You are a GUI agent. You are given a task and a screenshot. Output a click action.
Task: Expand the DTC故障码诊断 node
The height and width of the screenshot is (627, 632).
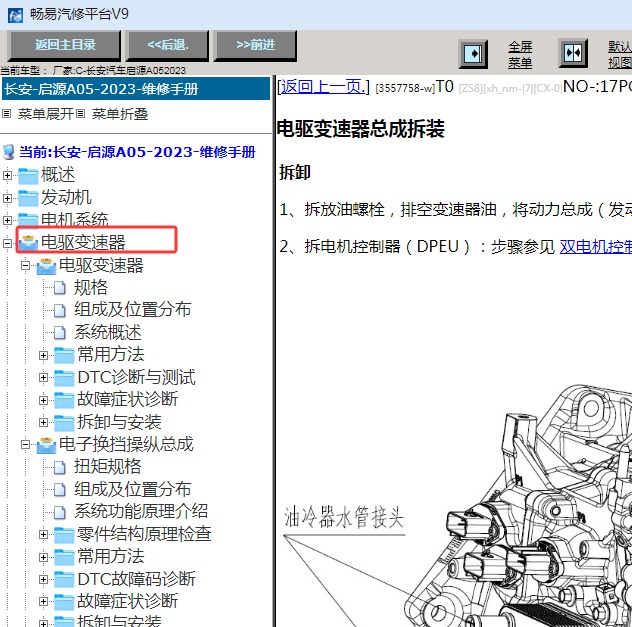tap(44, 579)
